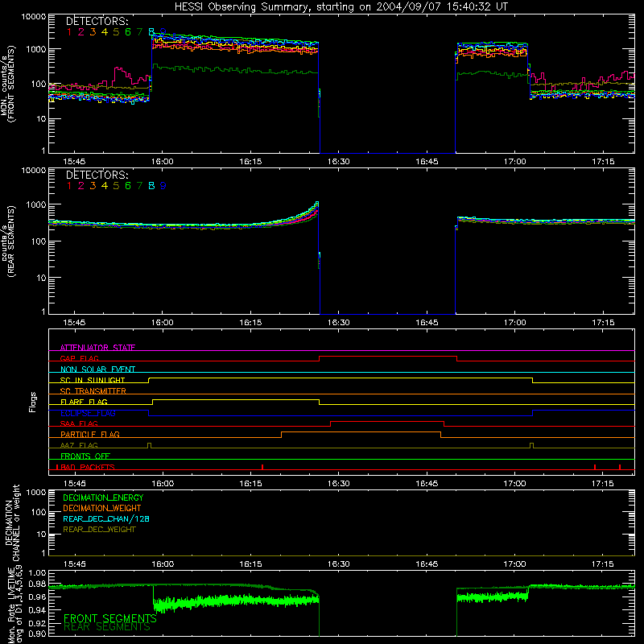Click the 1.00 y-axis value on livetime plot
This screenshot has width=644, height=644.
point(37,573)
